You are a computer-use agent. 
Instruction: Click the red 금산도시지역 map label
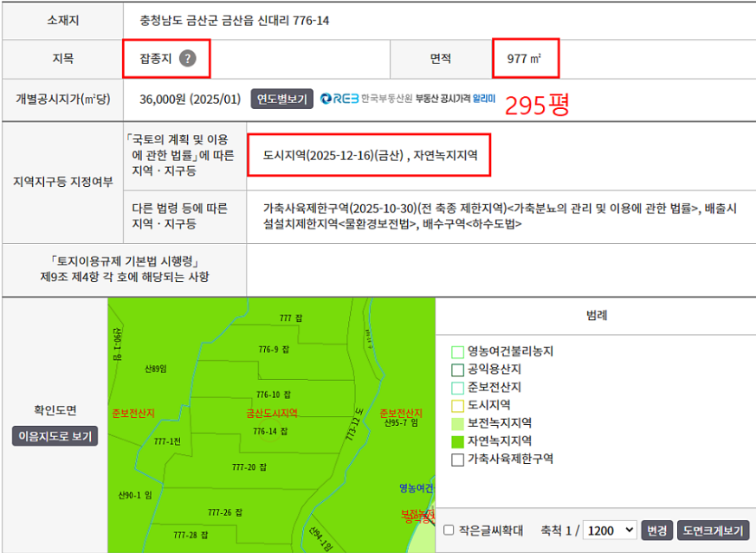coord(271,414)
